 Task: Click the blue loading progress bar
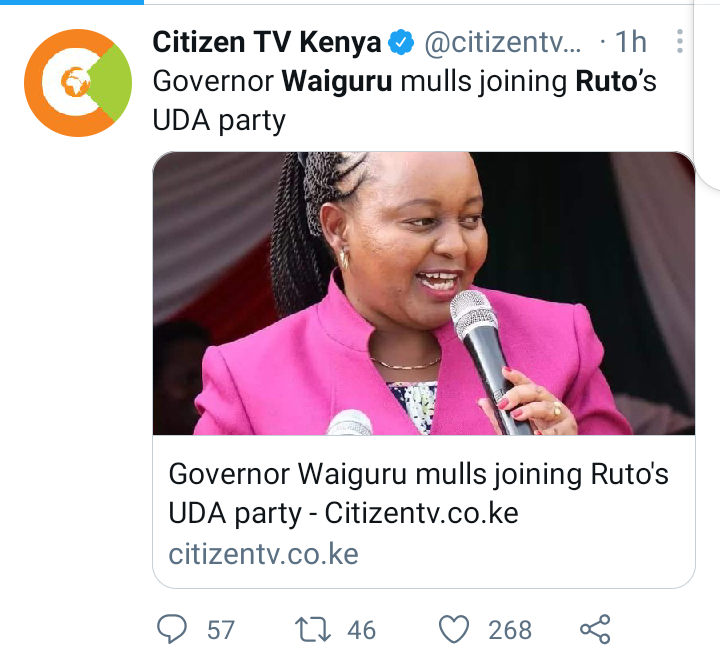pyautogui.click(x=72, y=2)
